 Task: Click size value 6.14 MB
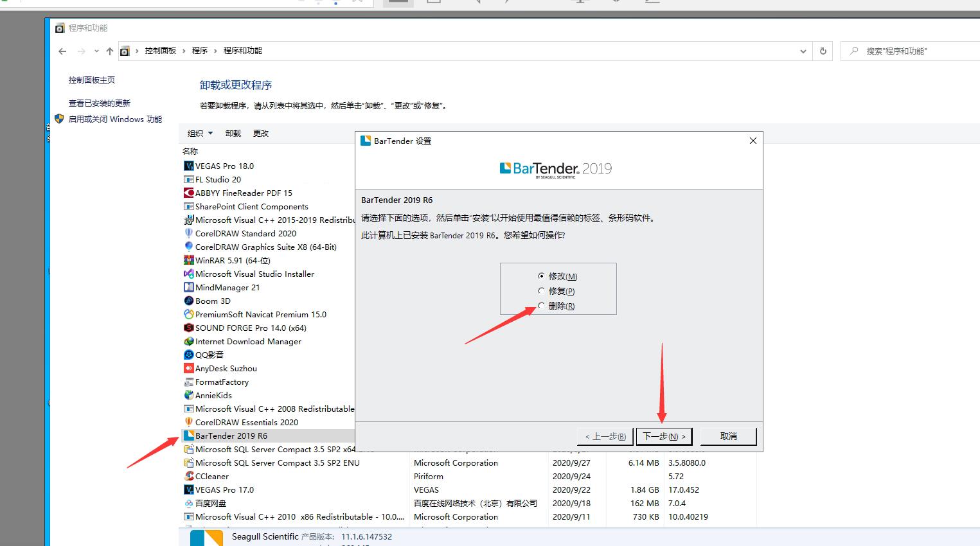click(644, 463)
